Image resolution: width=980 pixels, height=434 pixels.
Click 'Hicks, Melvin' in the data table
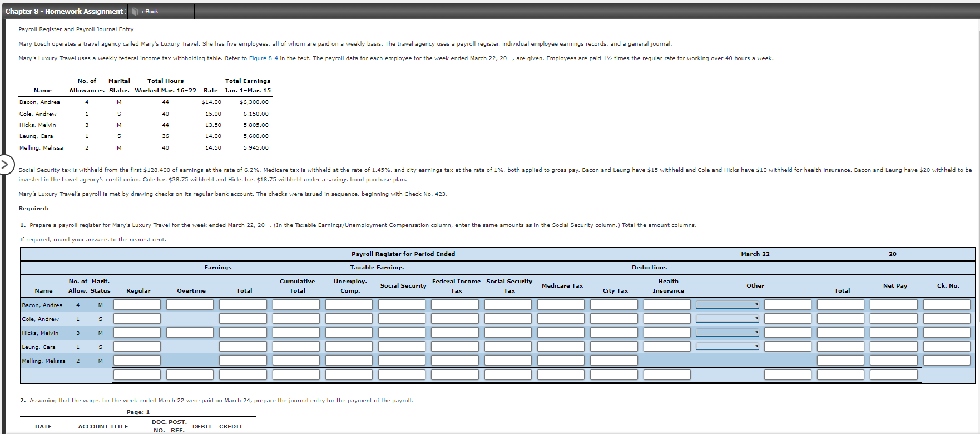(x=38, y=125)
